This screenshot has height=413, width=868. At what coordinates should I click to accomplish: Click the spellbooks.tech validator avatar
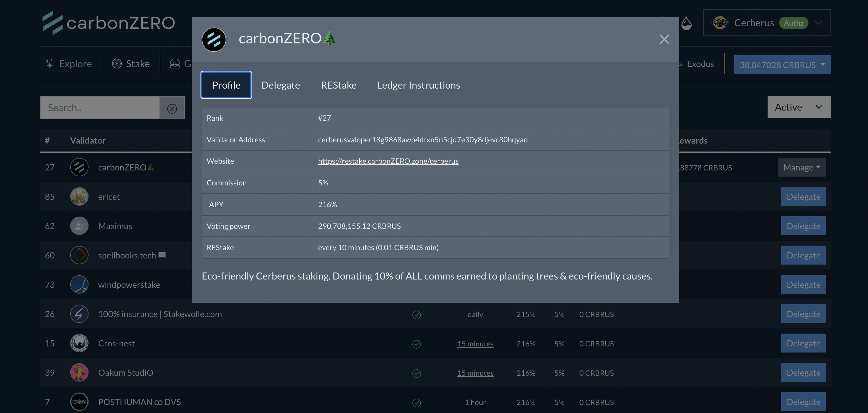[x=79, y=255]
